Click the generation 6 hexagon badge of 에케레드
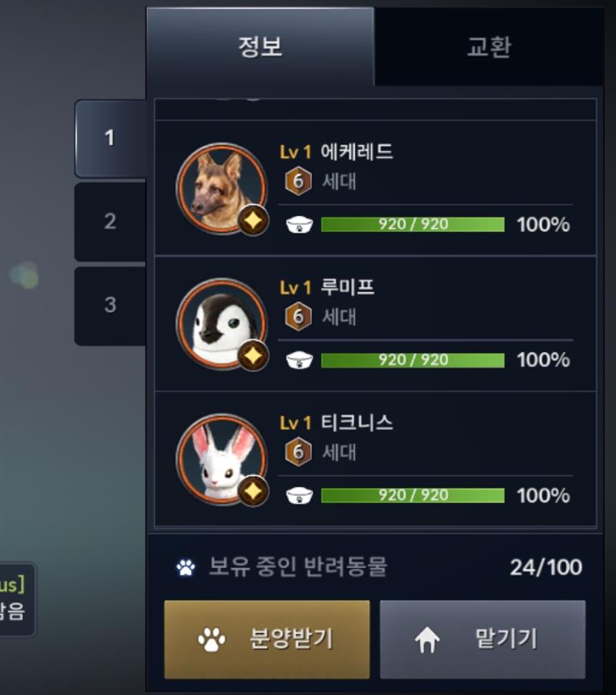 pyautogui.click(x=298, y=181)
